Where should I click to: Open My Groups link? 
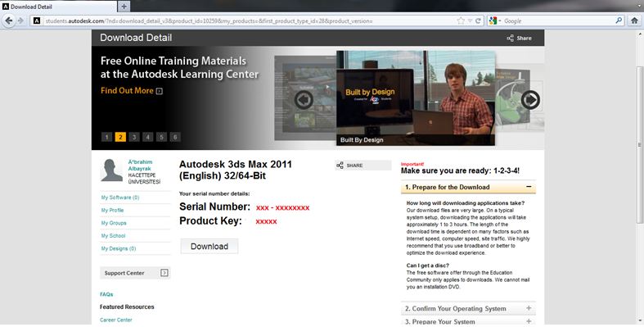pos(114,223)
